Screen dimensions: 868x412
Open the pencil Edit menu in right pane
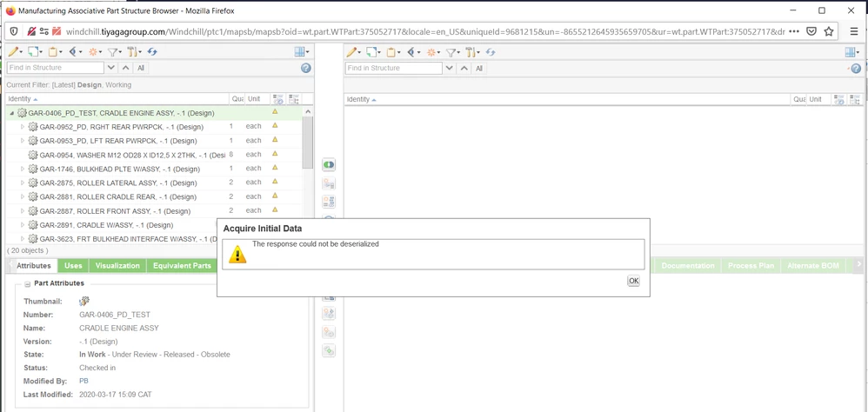tap(354, 52)
